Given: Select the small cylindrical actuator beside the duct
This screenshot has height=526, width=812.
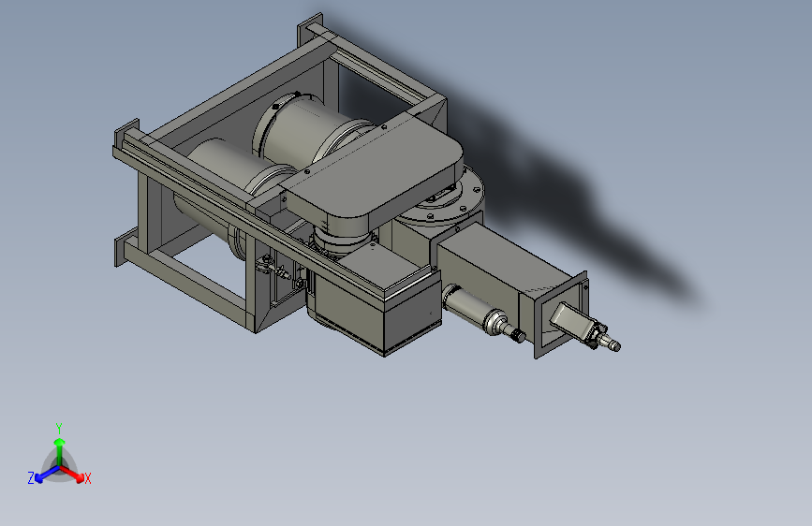Looking at the screenshot, I should point(483,313).
